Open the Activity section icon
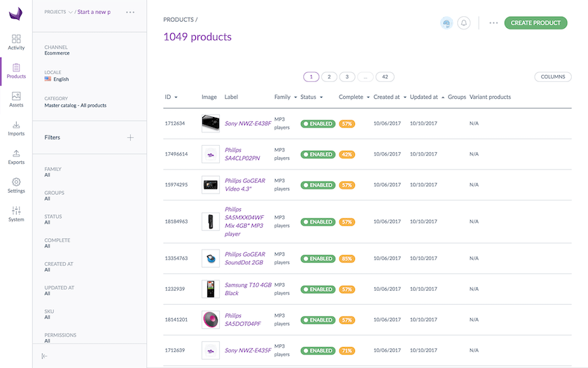Viewport: 588px width, 368px height. (x=16, y=39)
